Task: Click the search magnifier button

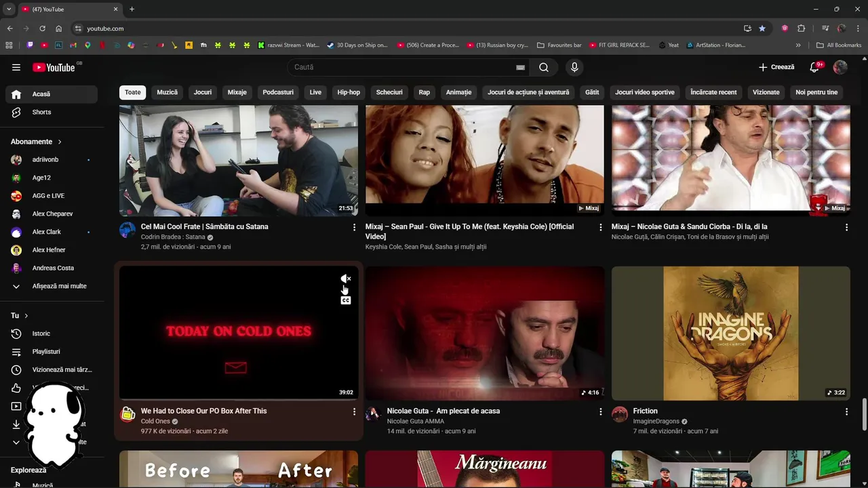Action: 544,67
